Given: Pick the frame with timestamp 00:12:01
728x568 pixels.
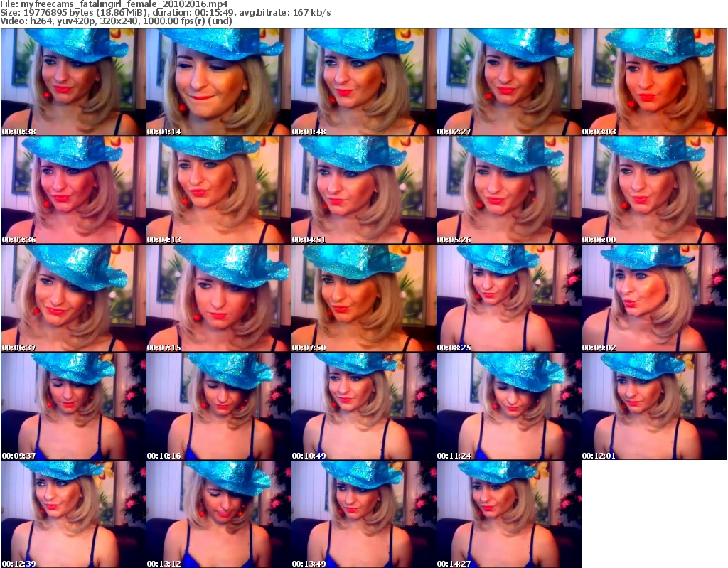Looking at the screenshot, I should coord(654,407).
